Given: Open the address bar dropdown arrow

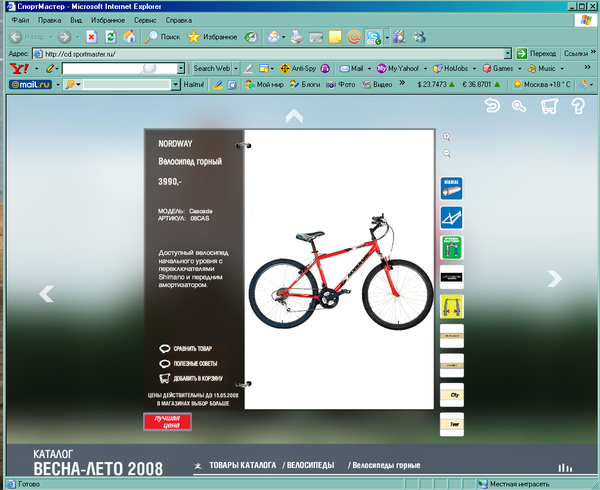Looking at the screenshot, I should pos(507,54).
